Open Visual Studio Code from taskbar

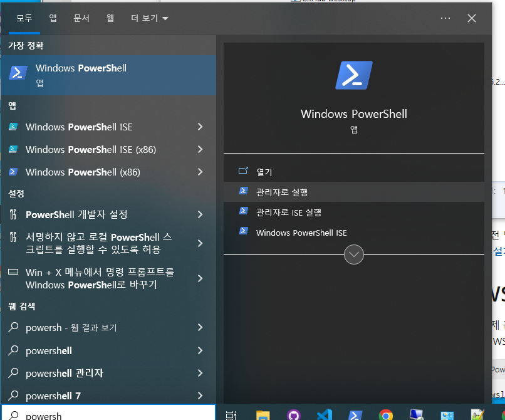coord(324,414)
